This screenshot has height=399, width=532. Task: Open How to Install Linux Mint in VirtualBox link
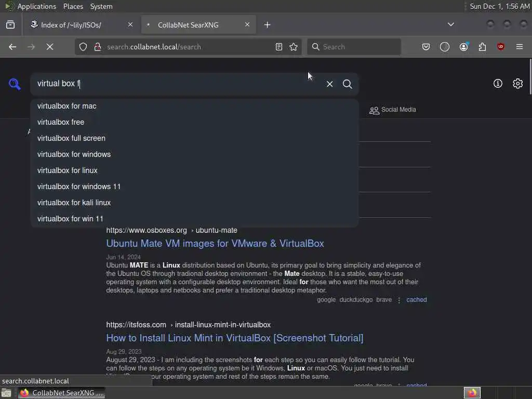pos(235,338)
